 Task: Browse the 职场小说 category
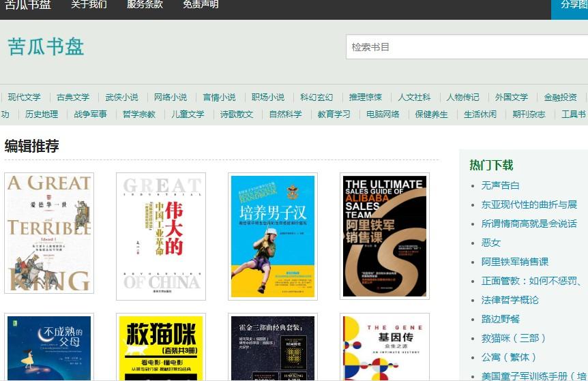[x=268, y=97]
